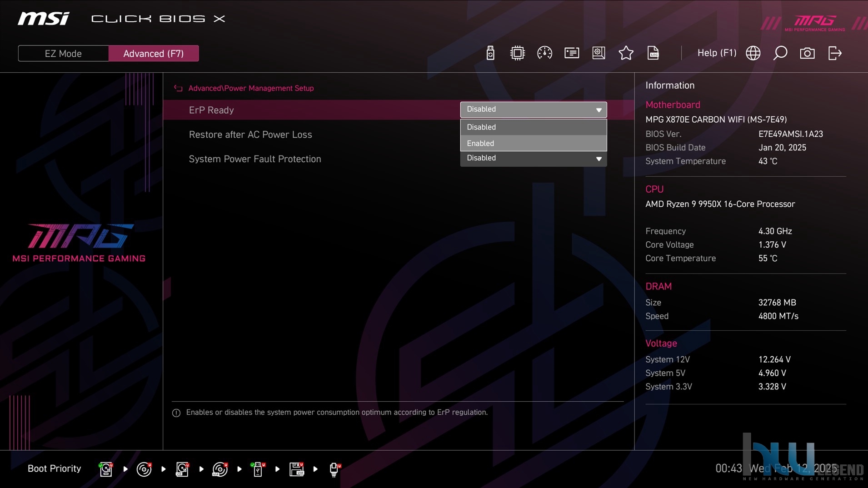Screen dimensions: 868x488
Task: Click MPG X870E CARBON WIFI model text
Action: pos(716,120)
